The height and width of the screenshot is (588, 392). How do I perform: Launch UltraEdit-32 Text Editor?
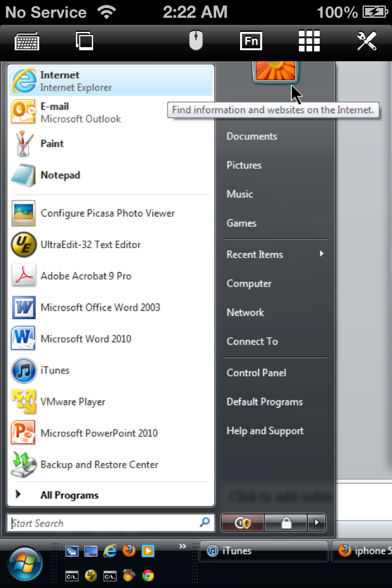(x=111, y=244)
